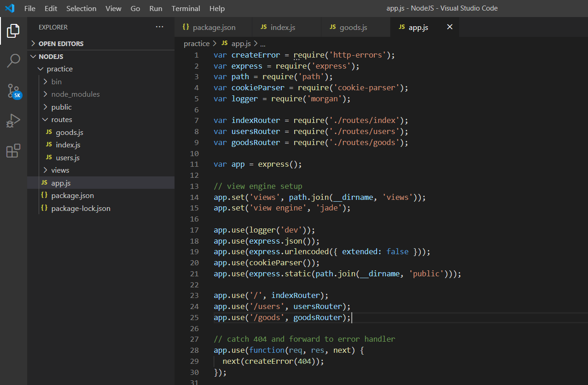The image size is (588, 385).
Task: Click JS icon of users.js in explorer
Action: pyautogui.click(x=49, y=157)
